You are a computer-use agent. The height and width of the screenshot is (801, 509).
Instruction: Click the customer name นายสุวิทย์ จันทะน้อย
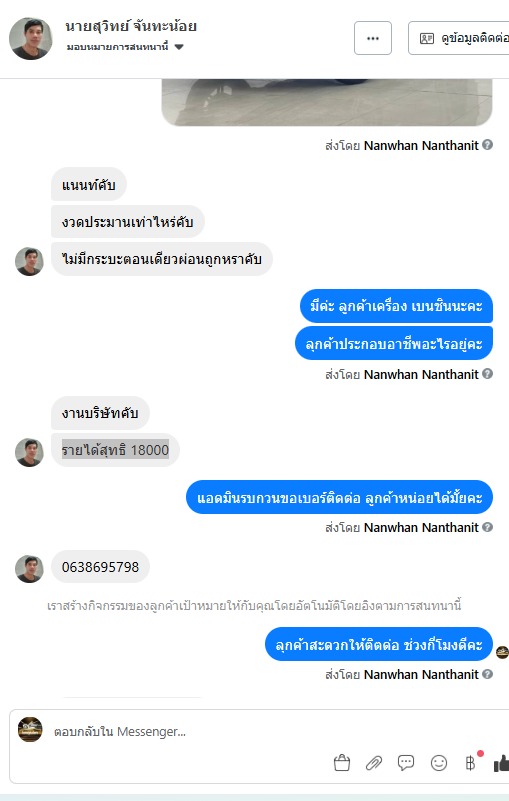pos(131,26)
